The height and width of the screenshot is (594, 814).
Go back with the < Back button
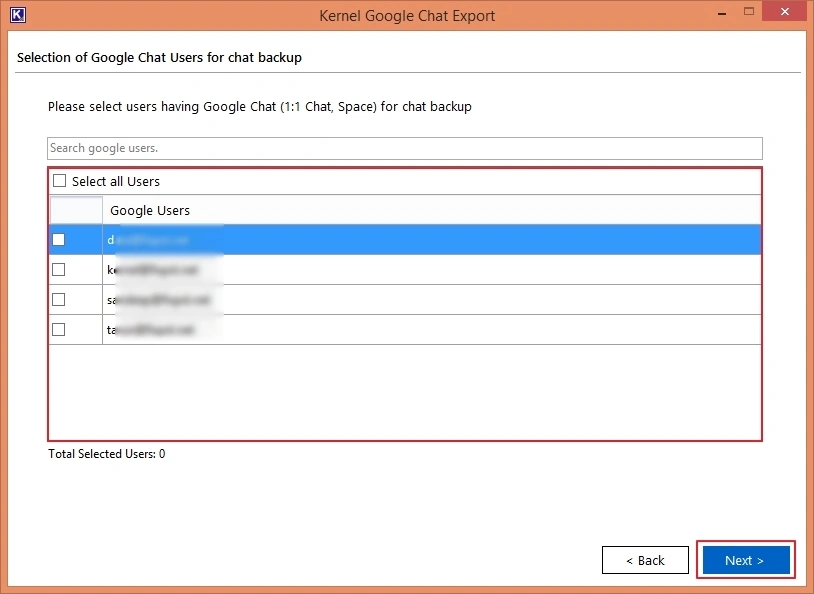(645, 560)
